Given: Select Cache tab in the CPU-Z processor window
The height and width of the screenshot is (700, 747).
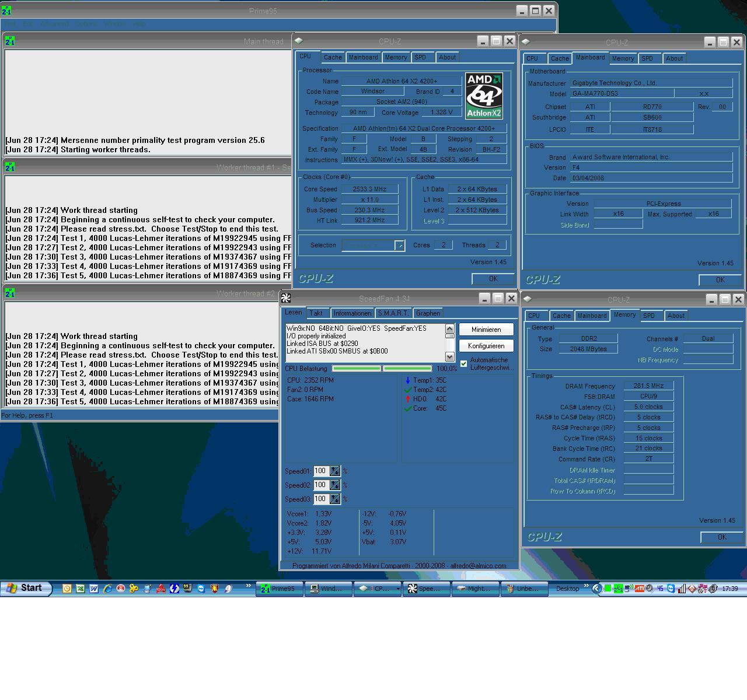Looking at the screenshot, I should 333,57.
